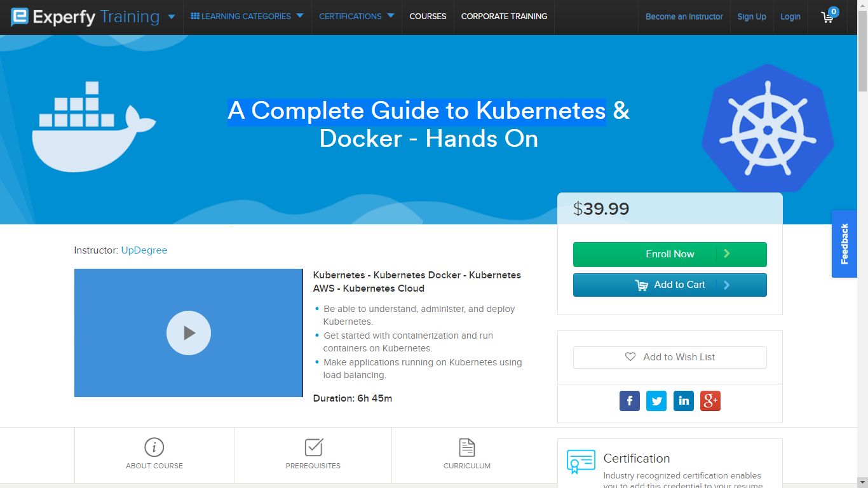
Task: Switch to the Curriculum tab
Action: point(467,455)
